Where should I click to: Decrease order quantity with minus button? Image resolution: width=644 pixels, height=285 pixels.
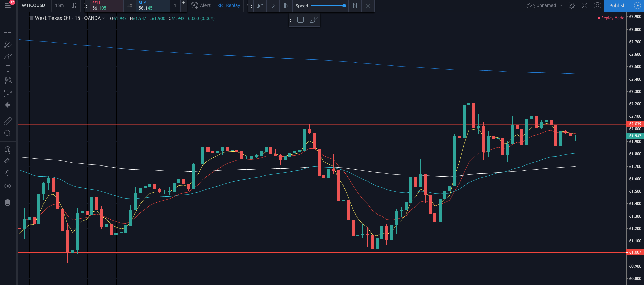[x=184, y=9]
